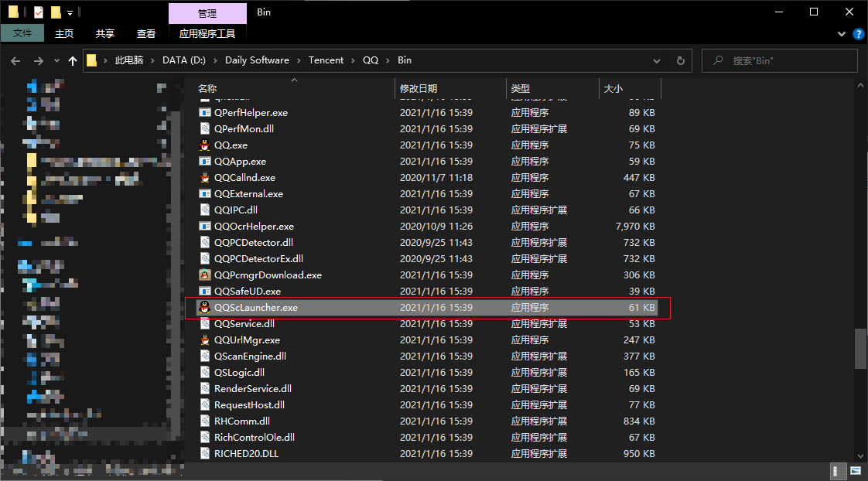This screenshot has height=481, width=868.
Task: Go forward with the forward arrow
Action: 38,61
